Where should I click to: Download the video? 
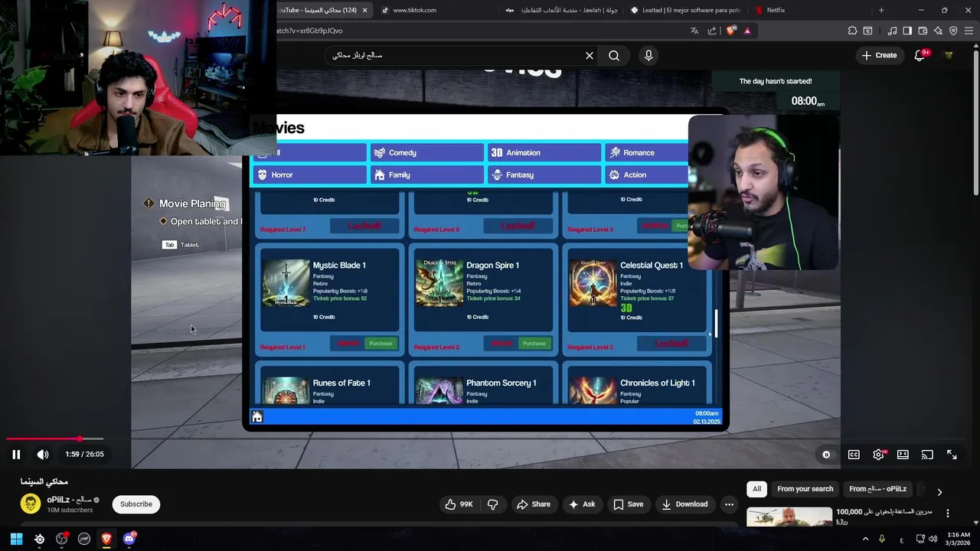(684, 504)
